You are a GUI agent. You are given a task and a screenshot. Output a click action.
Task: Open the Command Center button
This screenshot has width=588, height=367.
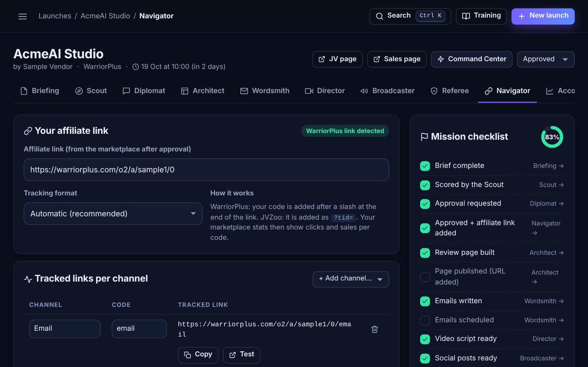pyautogui.click(x=472, y=59)
